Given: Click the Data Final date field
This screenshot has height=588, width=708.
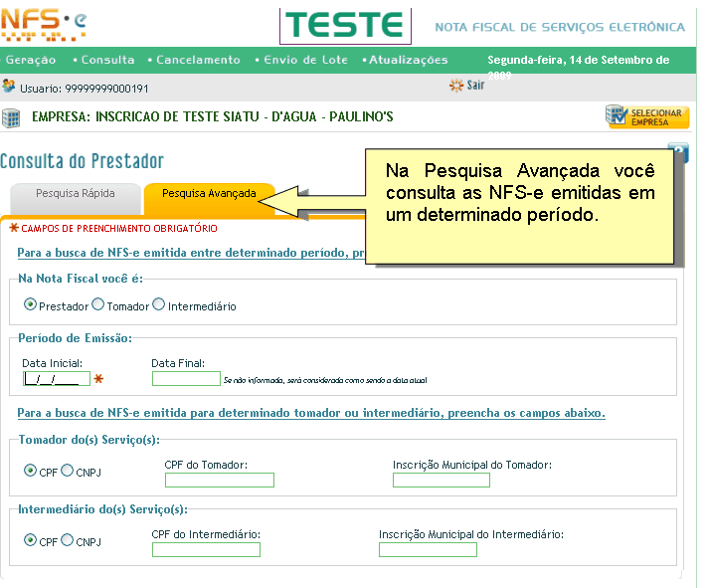Looking at the screenshot, I should coord(186,378).
